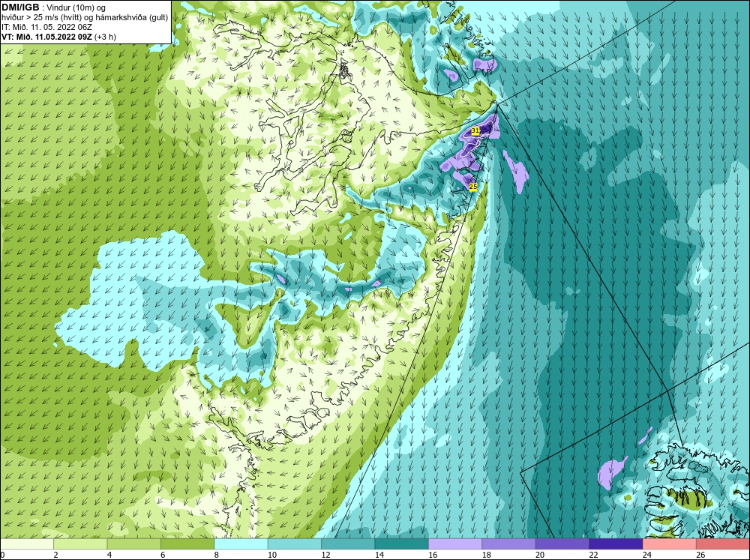Click the DMI/IGB title text

(20, 7)
